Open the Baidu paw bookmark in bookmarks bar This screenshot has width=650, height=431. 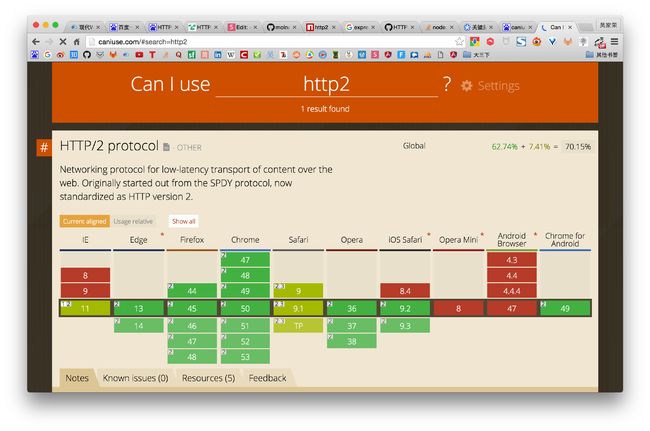click(35, 55)
